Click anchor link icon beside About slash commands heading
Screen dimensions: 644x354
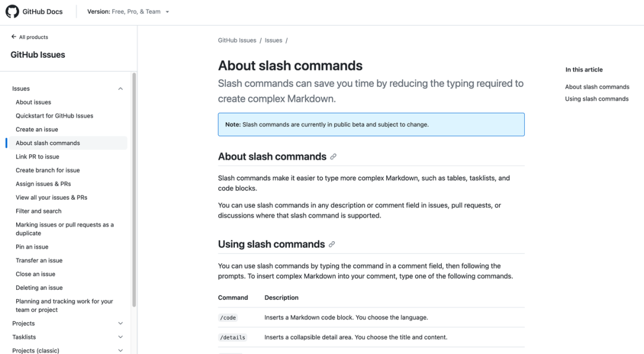333,157
